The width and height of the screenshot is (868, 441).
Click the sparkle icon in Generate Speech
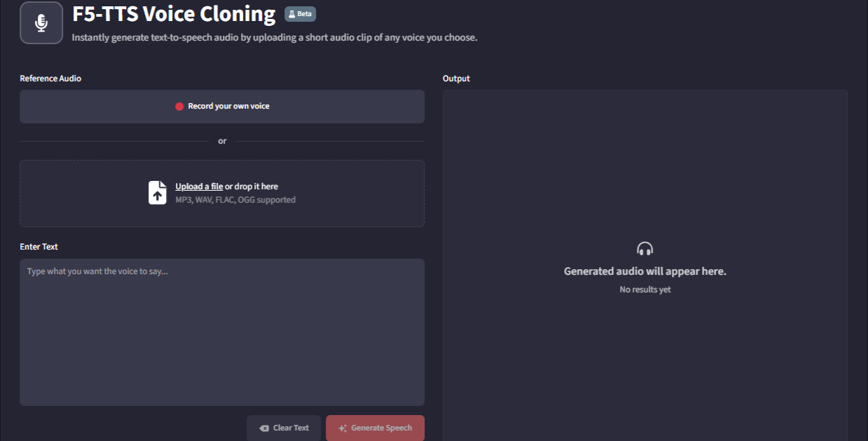pos(343,428)
